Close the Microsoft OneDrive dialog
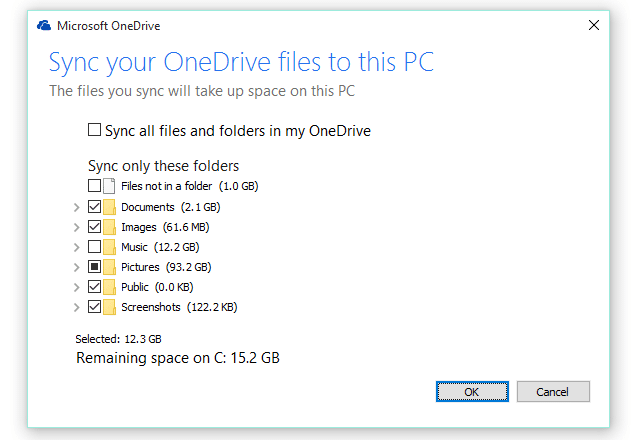The width and height of the screenshot is (640, 440). pos(594,25)
